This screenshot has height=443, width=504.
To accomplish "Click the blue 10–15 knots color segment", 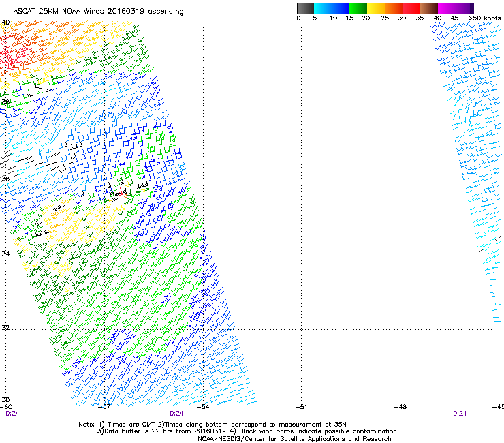I will pyautogui.click(x=341, y=8).
